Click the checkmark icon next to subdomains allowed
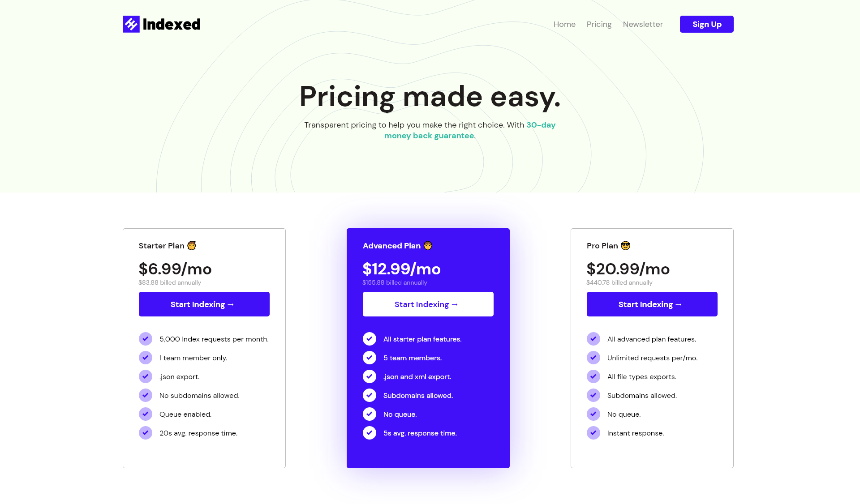Image resolution: width=860 pixels, height=504 pixels. coord(369,395)
